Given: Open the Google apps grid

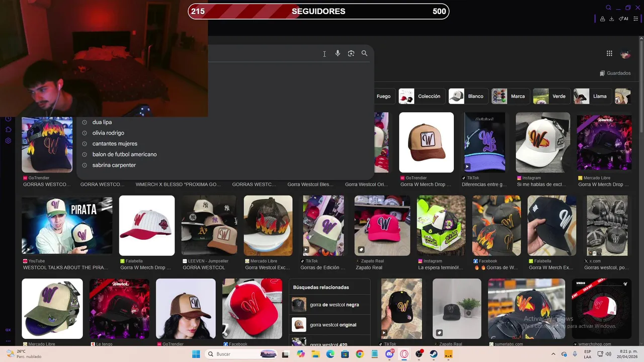Looking at the screenshot, I should (609, 53).
